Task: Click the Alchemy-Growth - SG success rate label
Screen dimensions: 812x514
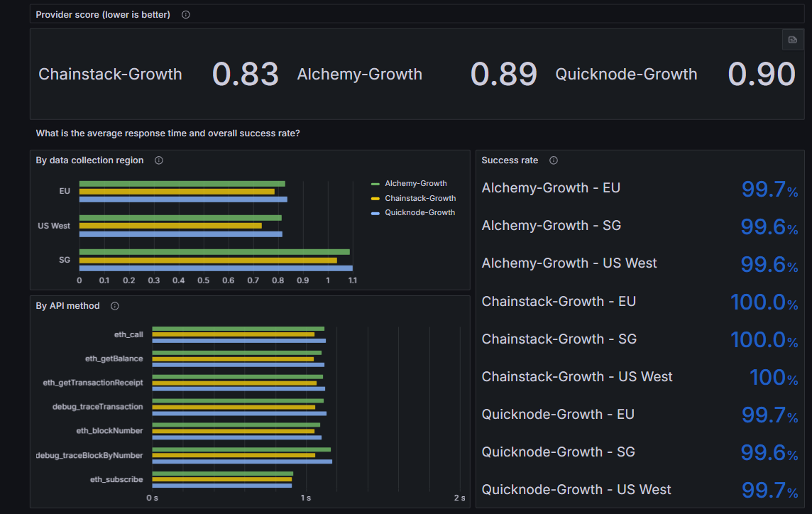Action: (x=552, y=226)
